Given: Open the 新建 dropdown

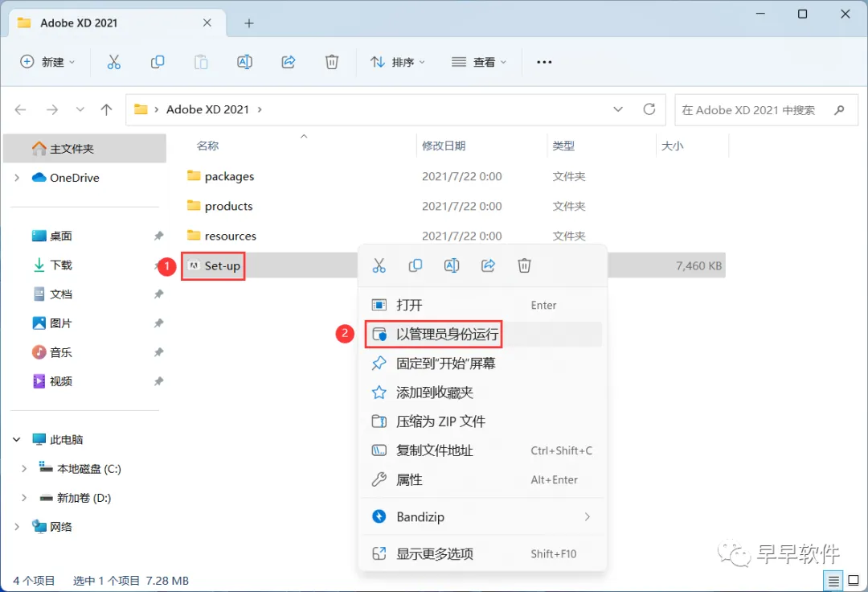Looking at the screenshot, I should (x=47, y=62).
